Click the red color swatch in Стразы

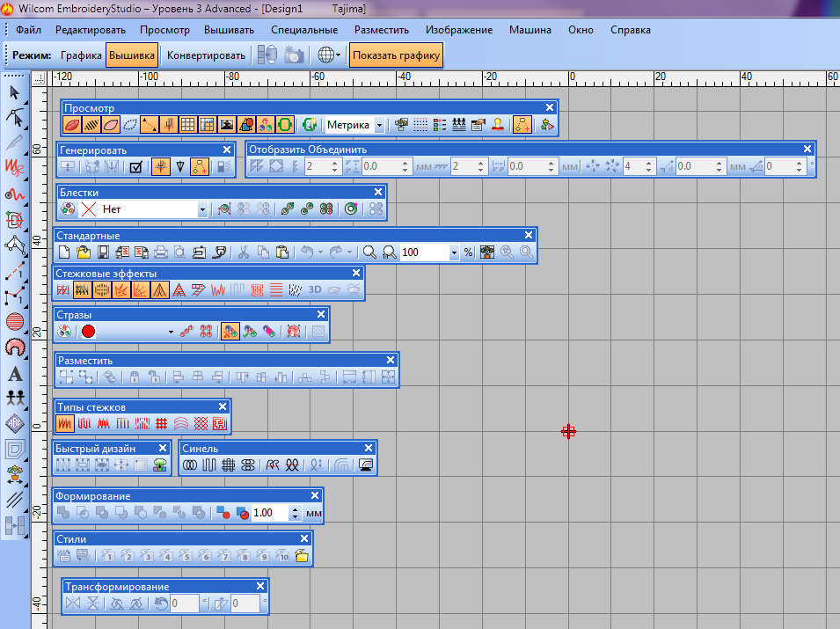tap(88, 332)
